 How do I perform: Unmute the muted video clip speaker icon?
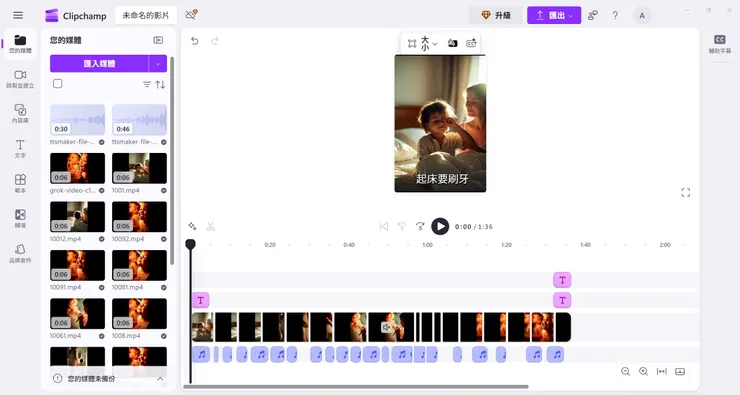point(387,327)
